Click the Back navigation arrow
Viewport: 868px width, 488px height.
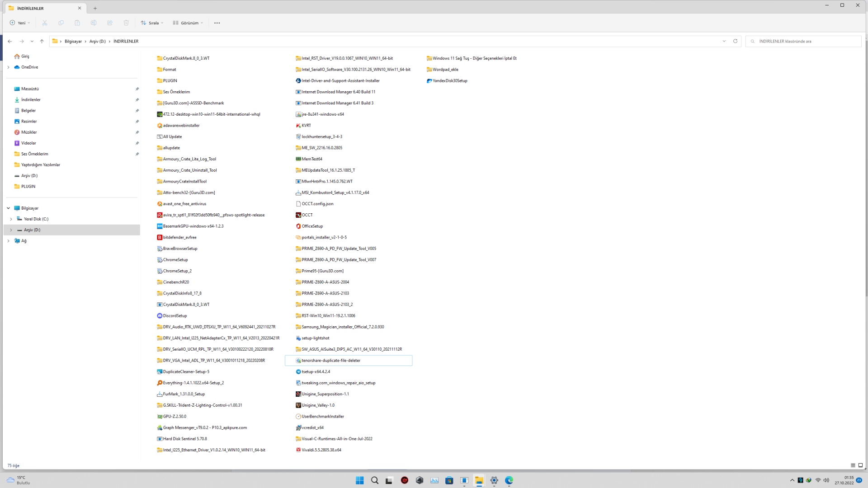pos(10,41)
